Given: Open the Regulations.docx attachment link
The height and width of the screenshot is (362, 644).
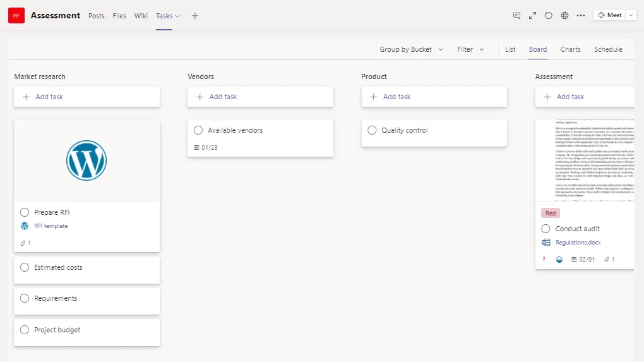Looking at the screenshot, I should point(578,243).
